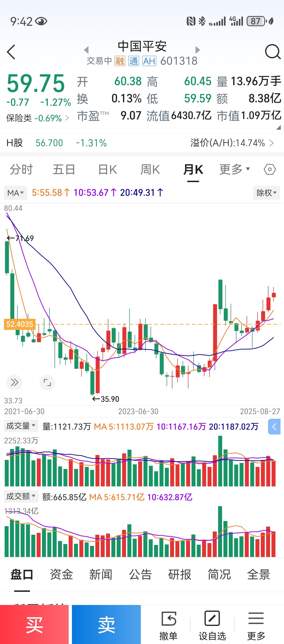The image size is (284, 644).
Task: Switch to the 日K chart tab
Action: [107, 170]
